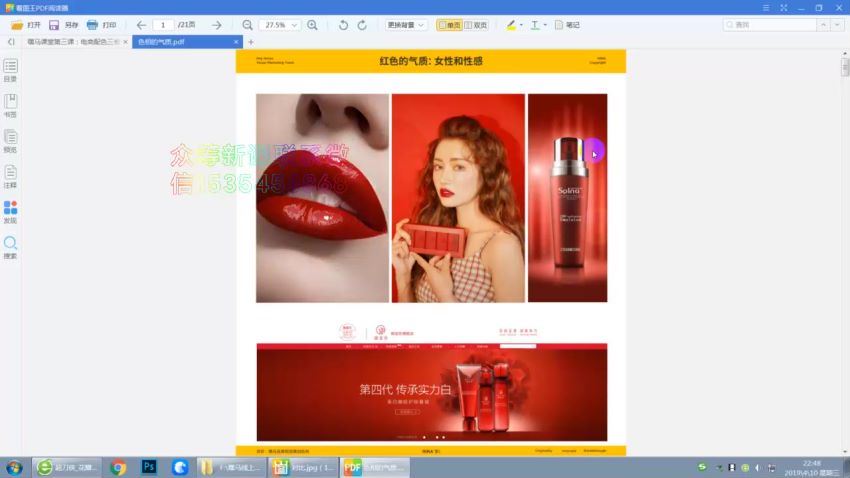This screenshot has width=850, height=478.
Task: Go to next page arrow
Action: coord(217,24)
